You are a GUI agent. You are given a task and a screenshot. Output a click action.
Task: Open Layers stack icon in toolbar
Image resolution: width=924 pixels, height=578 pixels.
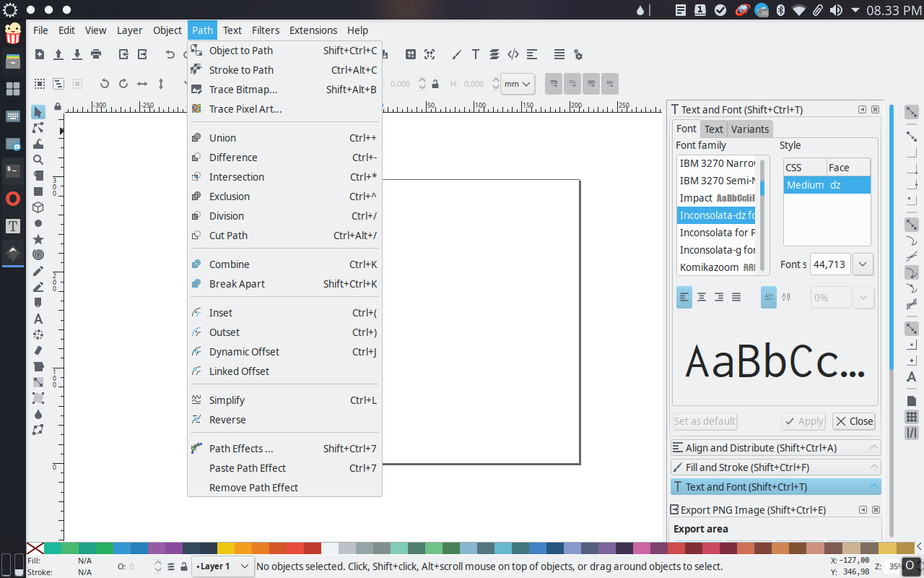[x=494, y=54]
